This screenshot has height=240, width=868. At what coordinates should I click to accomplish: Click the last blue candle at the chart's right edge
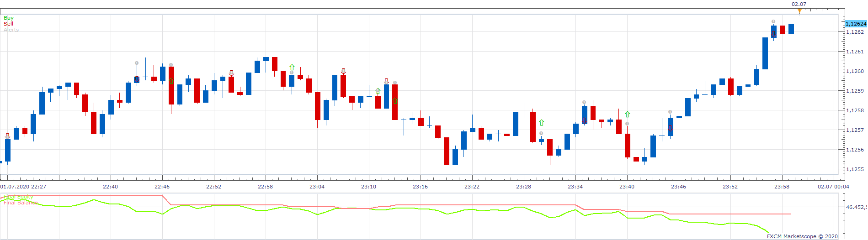(791, 28)
